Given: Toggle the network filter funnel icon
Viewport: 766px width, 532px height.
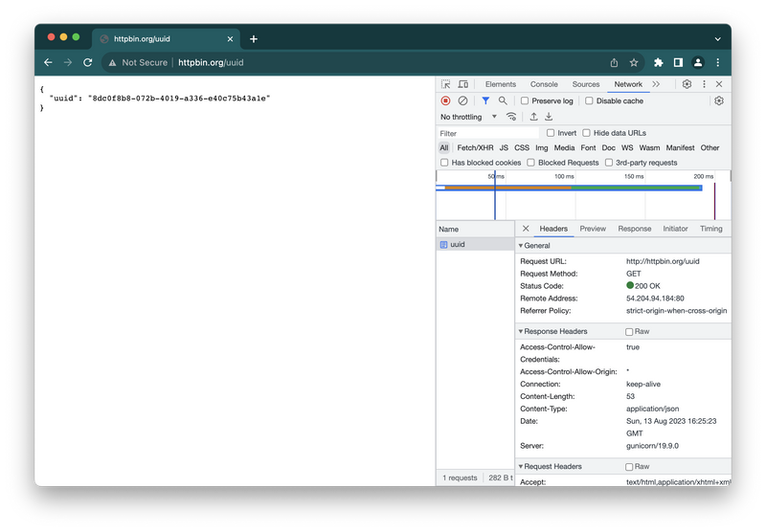Looking at the screenshot, I should coord(485,100).
